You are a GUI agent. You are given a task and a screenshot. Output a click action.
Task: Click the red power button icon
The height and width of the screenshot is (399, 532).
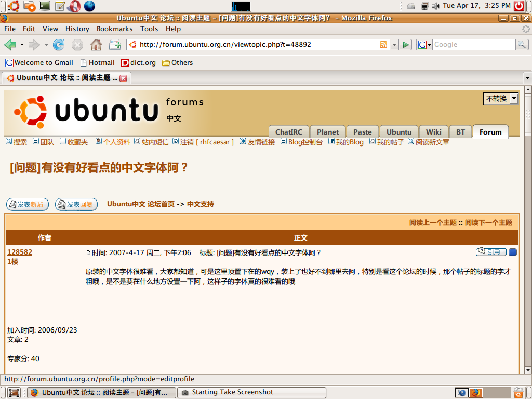coord(519,6)
